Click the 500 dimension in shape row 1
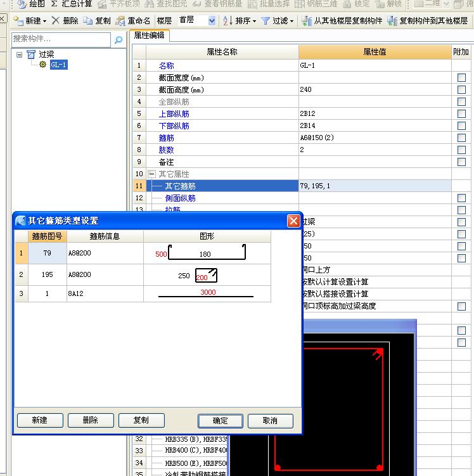 (161, 254)
